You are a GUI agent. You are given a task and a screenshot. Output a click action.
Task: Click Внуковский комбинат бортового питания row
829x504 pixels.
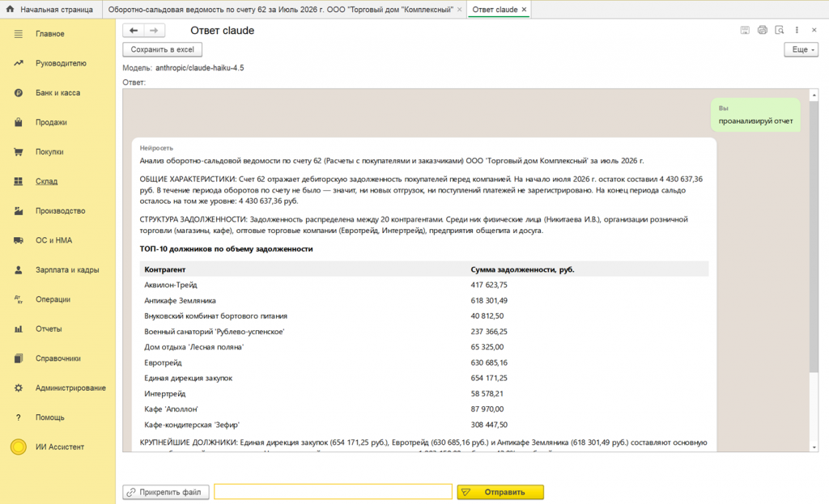pyautogui.click(x=424, y=316)
